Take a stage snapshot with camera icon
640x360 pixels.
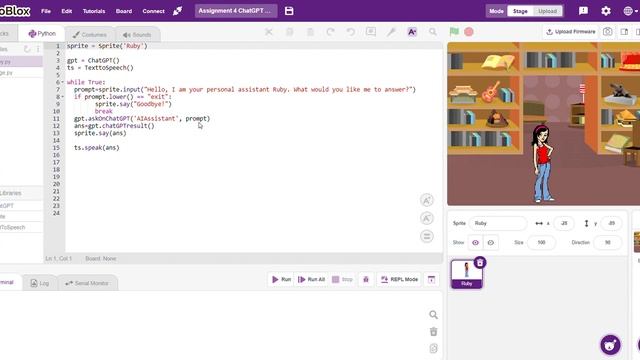click(x=607, y=31)
